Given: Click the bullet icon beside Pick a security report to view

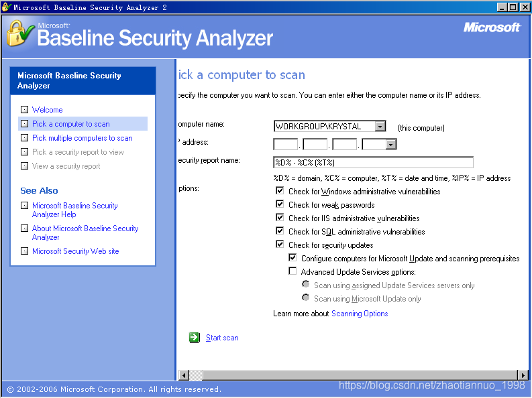Looking at the screenshot, I should 24,151.
